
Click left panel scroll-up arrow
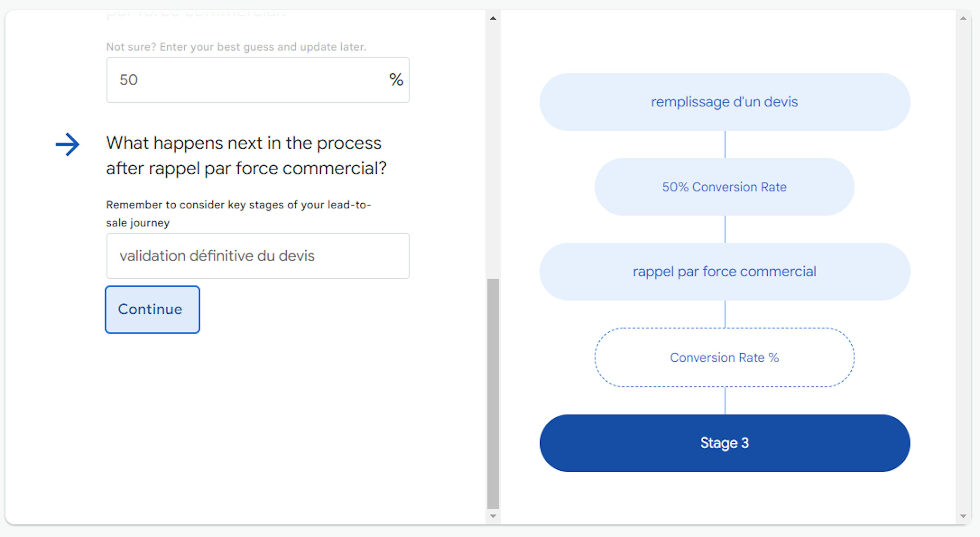pyautogui.click(x=493, y=18)
